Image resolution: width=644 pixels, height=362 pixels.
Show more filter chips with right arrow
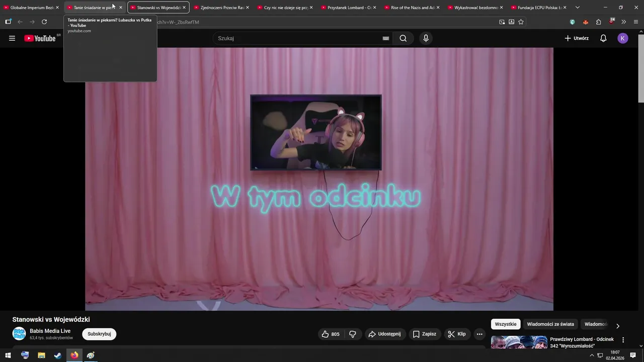[x=618, y=326]
